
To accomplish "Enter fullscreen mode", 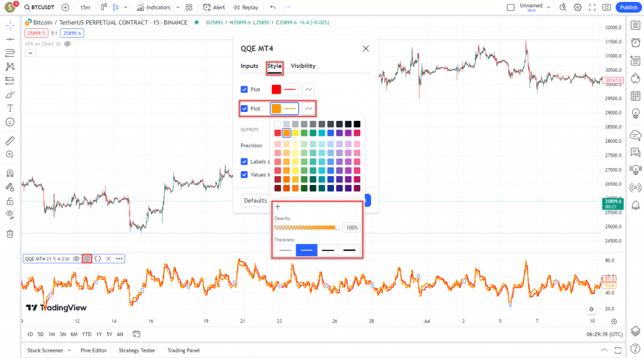I will pyautogui.click(x=592, y=8).
